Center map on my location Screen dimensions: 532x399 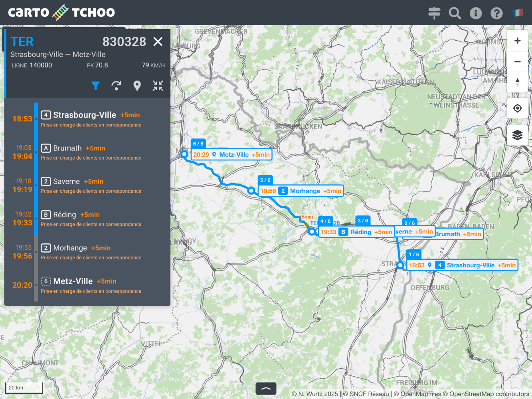point(517,108)
